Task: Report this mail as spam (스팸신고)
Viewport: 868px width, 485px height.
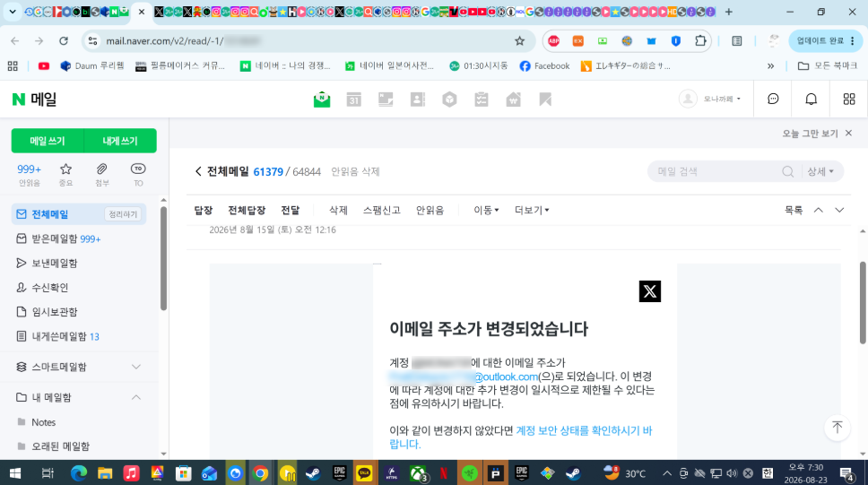Action: pos(381,211)
